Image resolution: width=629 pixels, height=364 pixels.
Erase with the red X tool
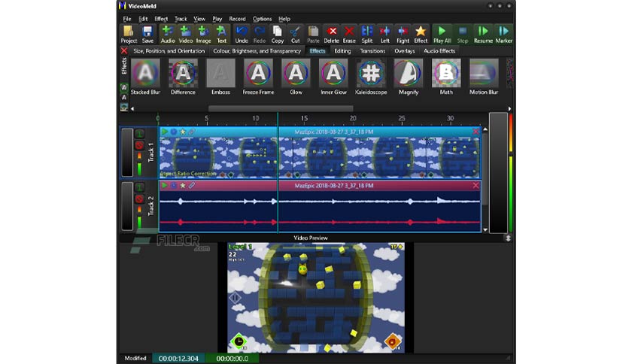[349, 34]
